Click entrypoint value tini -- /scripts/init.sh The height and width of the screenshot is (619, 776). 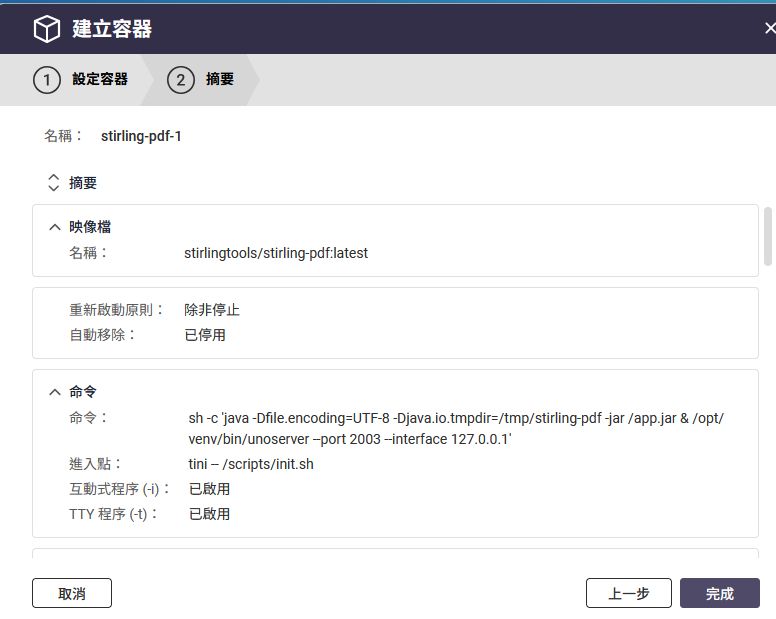coord(251,464)
